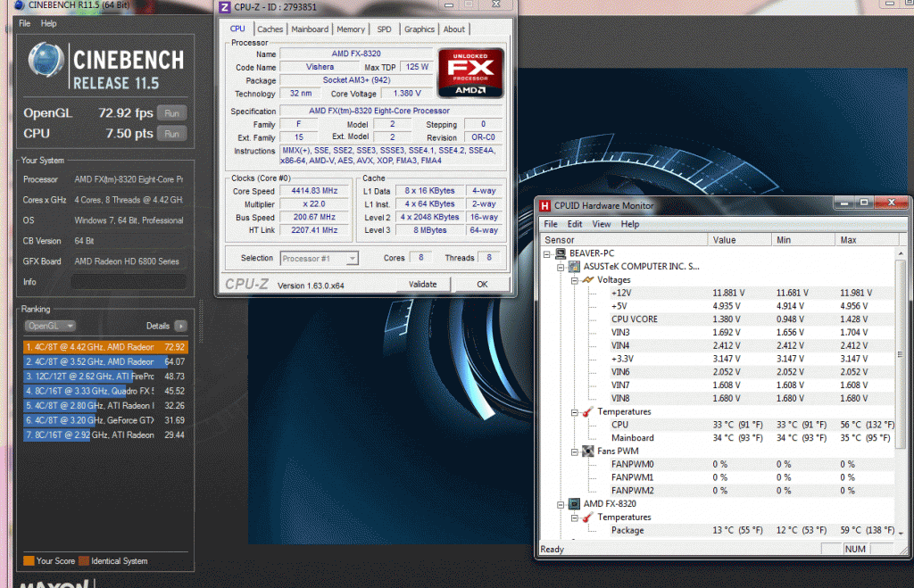Open the Hardware Monitor Edit menu
This screenshot has height=588, width=914.
[575, 224]
